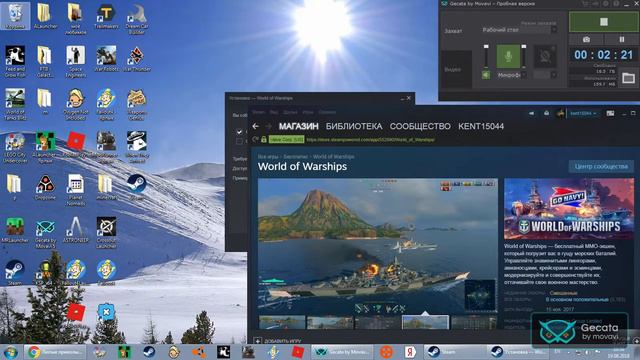Select the World of Tanks Blitz shortcut
The height and width of the screenshot is (360, 640).
click(15, 104)
